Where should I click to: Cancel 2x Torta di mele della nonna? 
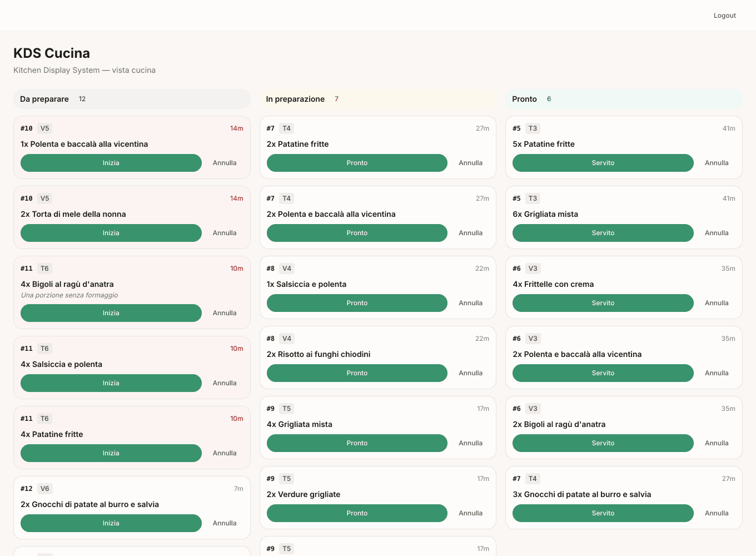(225, 233)
